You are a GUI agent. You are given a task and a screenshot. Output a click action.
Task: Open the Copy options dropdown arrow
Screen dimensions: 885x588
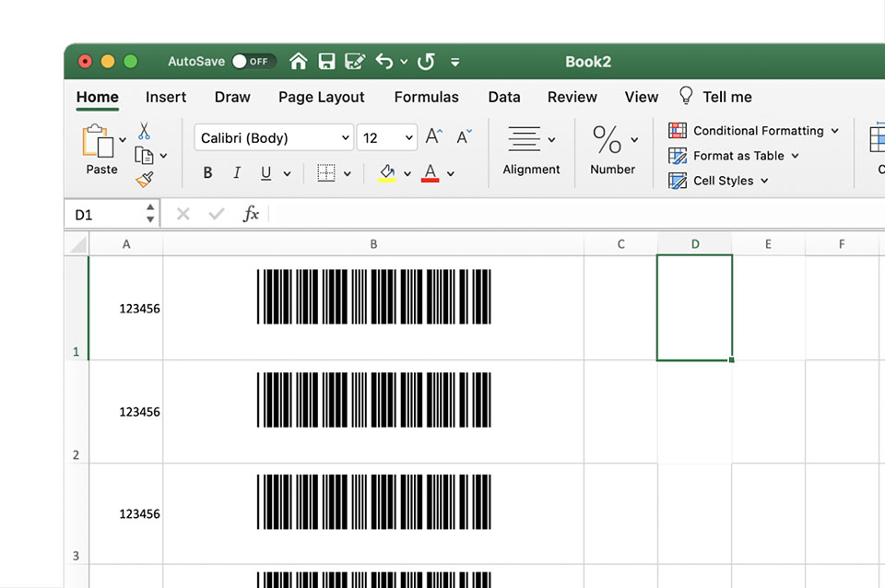tap(164, 156)
